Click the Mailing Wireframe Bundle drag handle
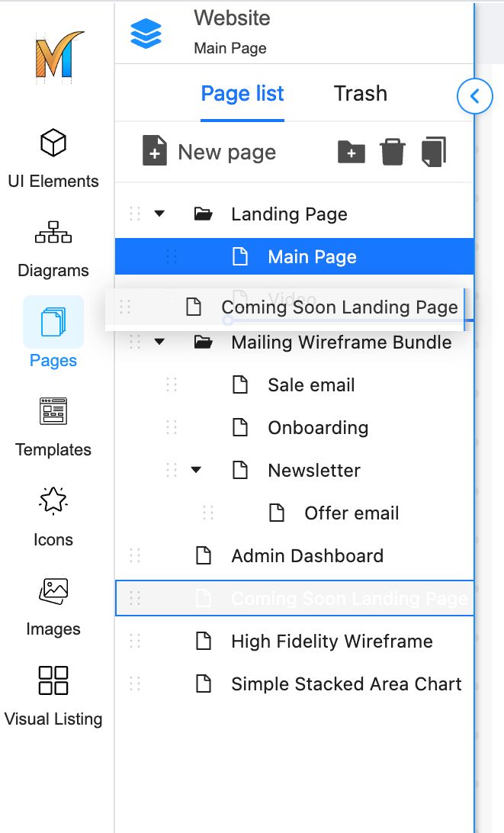504x833 pixels. click(x=135, y=342)
